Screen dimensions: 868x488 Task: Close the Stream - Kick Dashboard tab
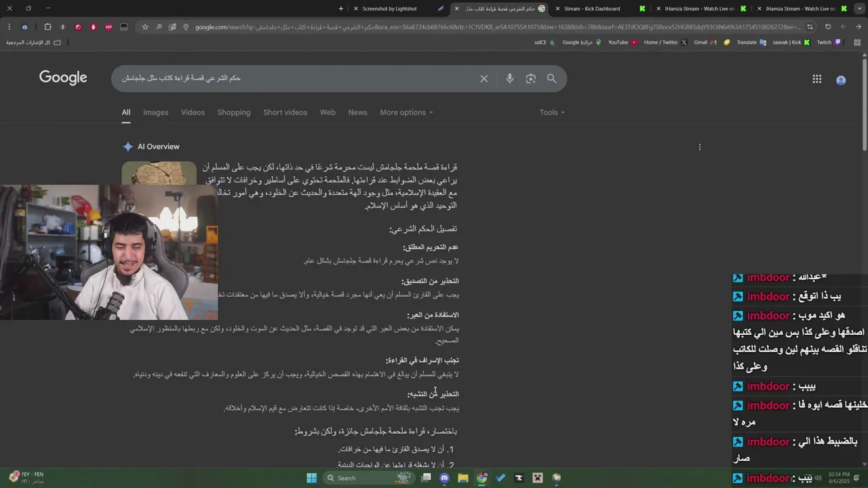557,9
